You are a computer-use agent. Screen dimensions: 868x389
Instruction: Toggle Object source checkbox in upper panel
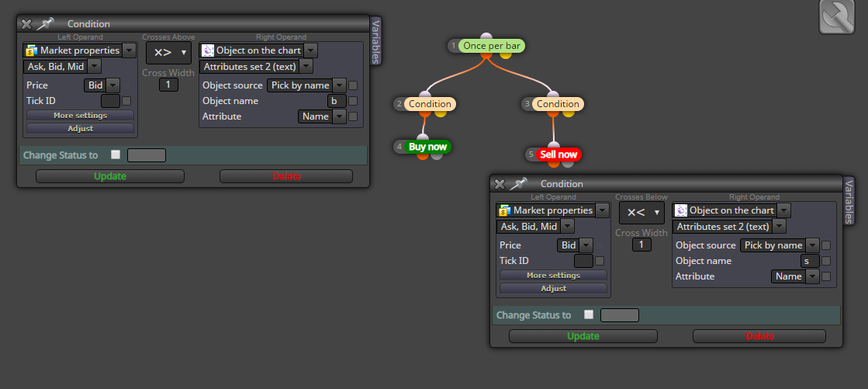pos(353,85)
